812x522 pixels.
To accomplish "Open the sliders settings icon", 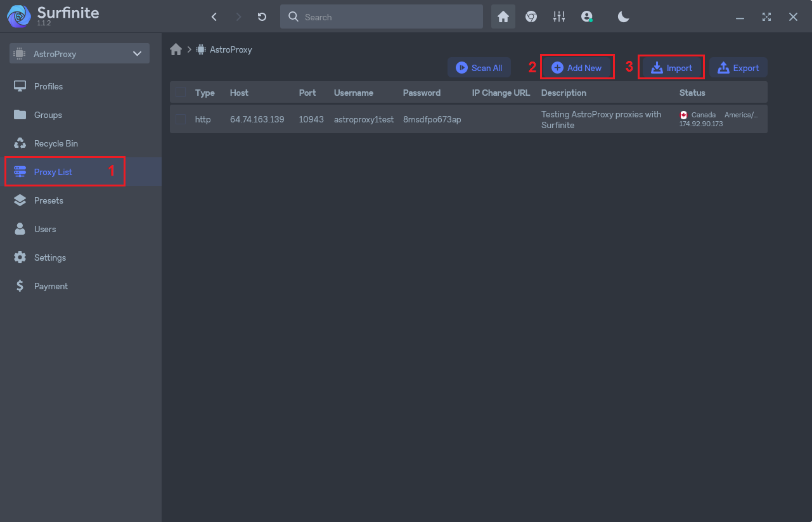I will click(559, 17).
